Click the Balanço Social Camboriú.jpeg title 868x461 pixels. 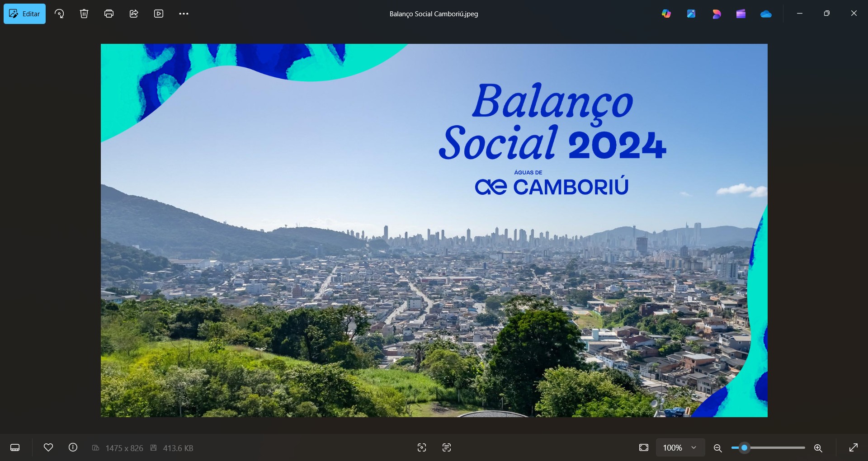point(434,14)
